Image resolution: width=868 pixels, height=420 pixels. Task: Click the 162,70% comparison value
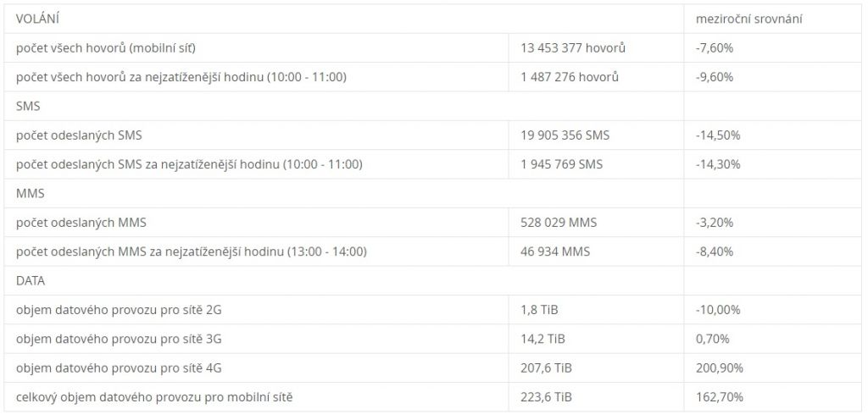pyautogui.click(x=719, y=396)
